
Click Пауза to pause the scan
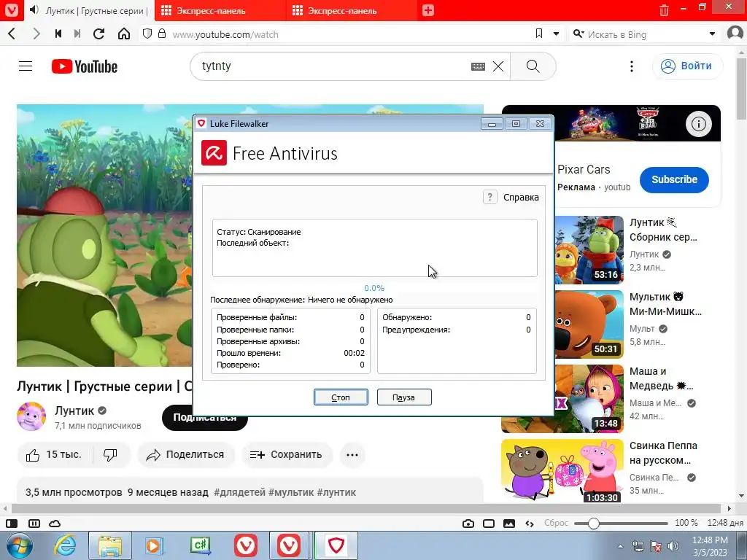[404, 397]
